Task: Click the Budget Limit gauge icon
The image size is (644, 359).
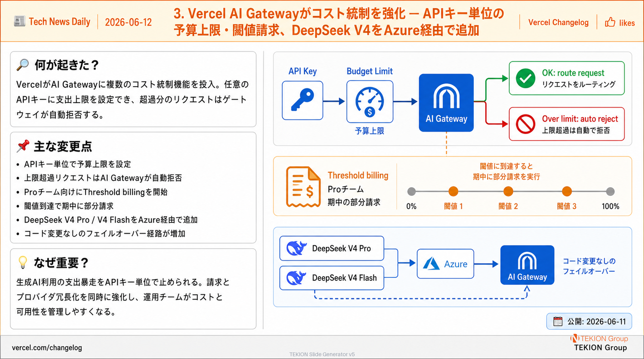Action: pyautogui.click(x=370, y=102)
